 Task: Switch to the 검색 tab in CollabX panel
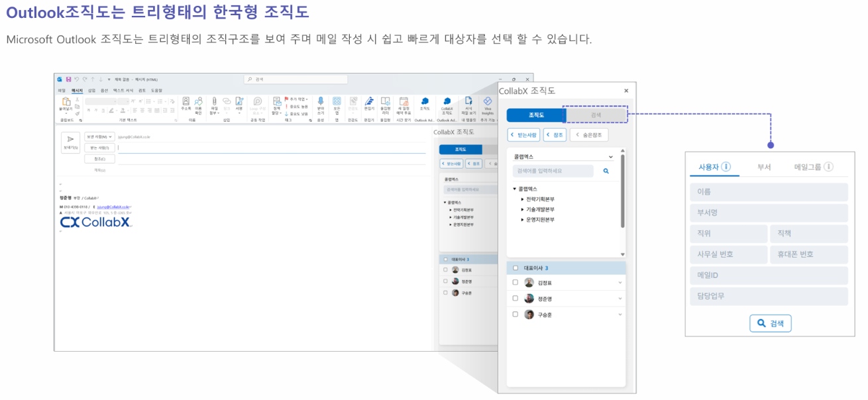tap(596, 115)
